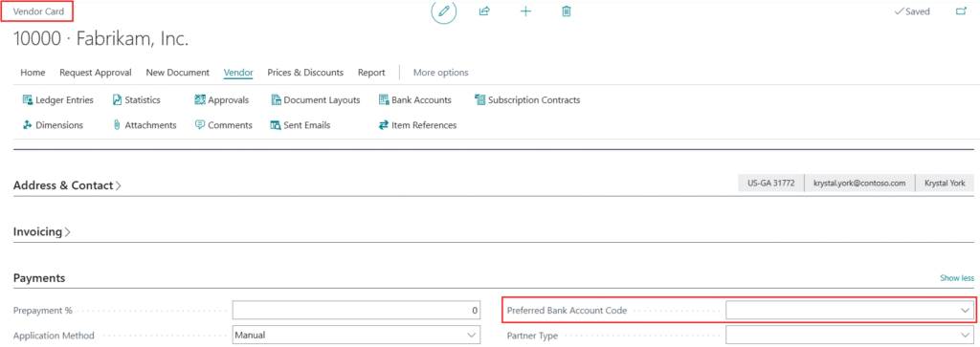Click the Delete trash can icon
Image resolution: width=980 pixels, height=347 pixels.
(x=567, y=11)
